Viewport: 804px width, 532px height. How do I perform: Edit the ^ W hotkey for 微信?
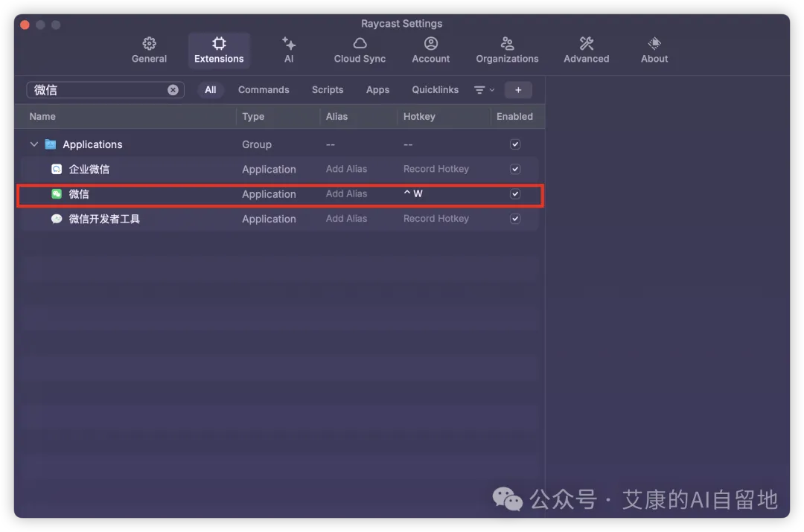[x=413, y=193]
